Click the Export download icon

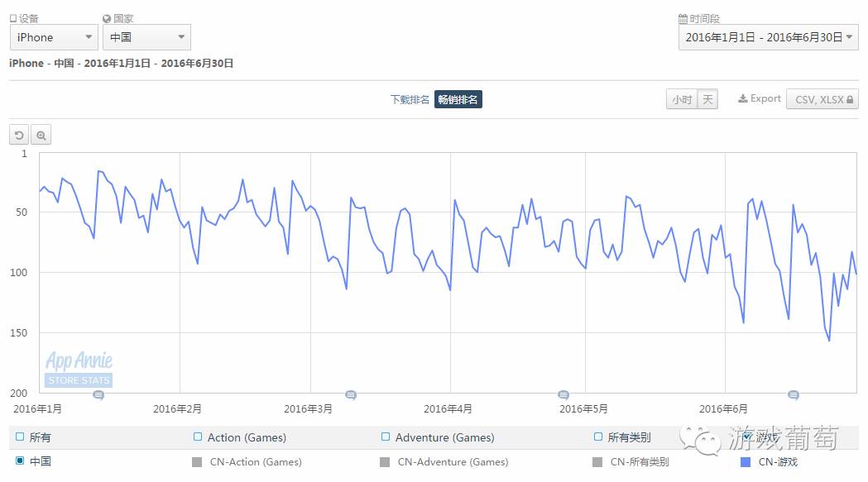[x=743, y=99]
